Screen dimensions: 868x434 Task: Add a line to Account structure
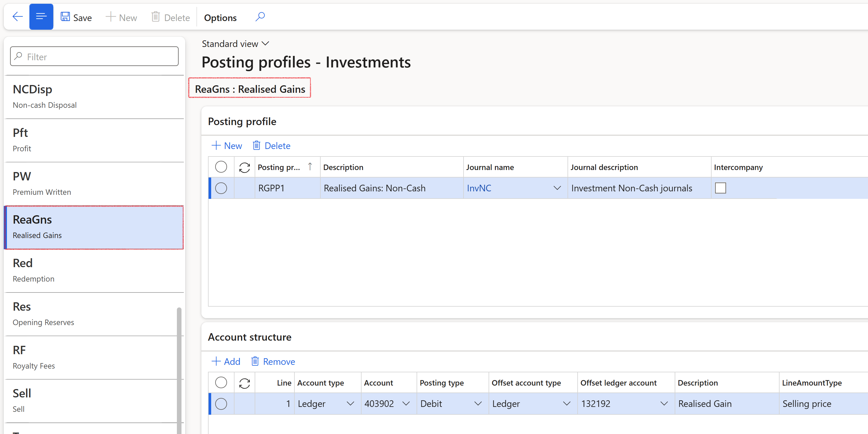pyautogui.click(x=226, y=362)
